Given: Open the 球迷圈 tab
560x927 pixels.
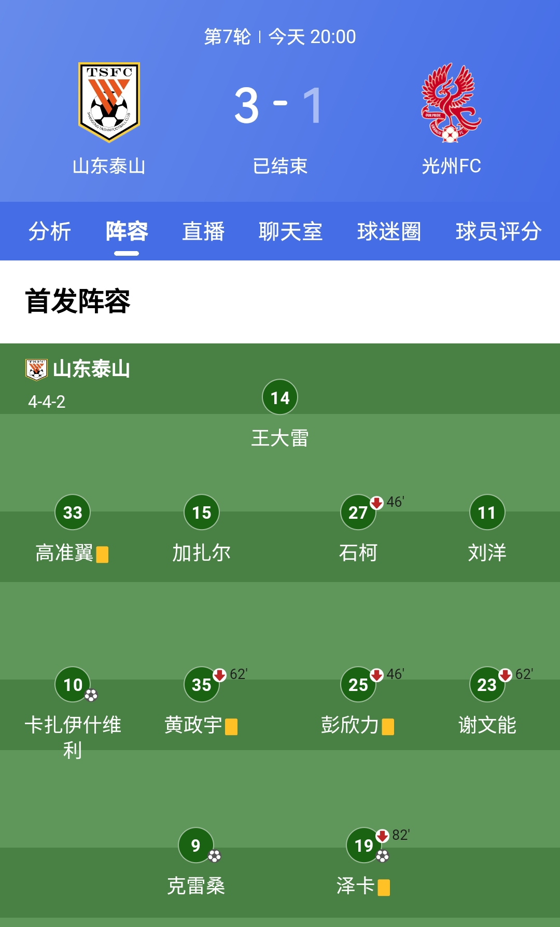Looking at the screenshot, I should point(389,231).
